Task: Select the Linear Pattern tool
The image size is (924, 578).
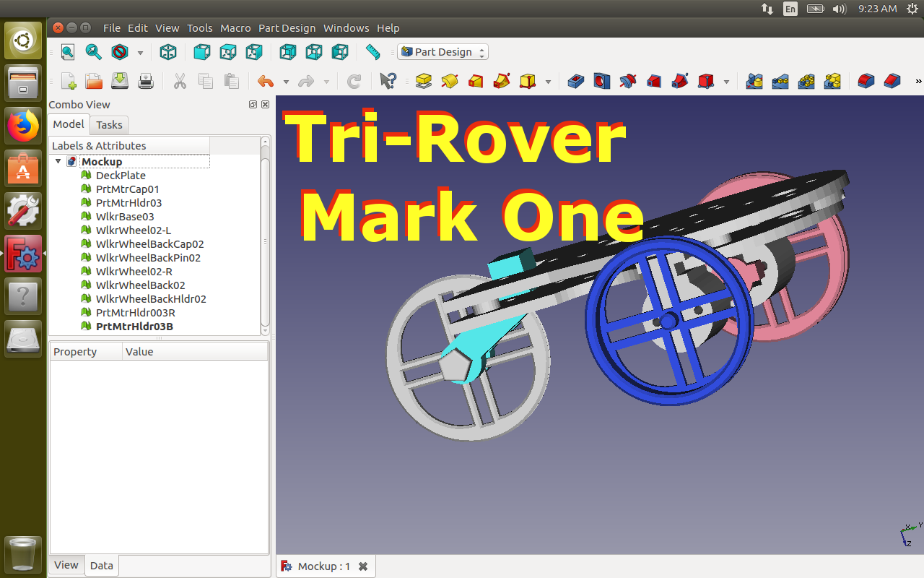Action: [x=780, y=81]
